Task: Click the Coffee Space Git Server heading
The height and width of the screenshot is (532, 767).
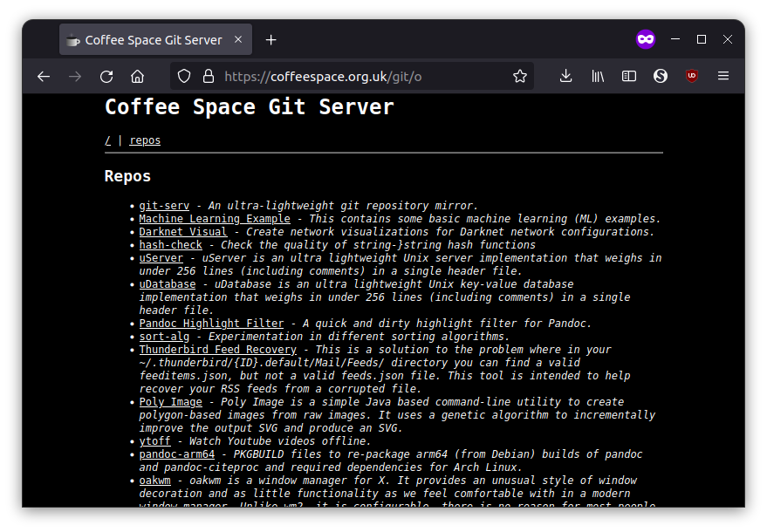Action: (249, 107)
